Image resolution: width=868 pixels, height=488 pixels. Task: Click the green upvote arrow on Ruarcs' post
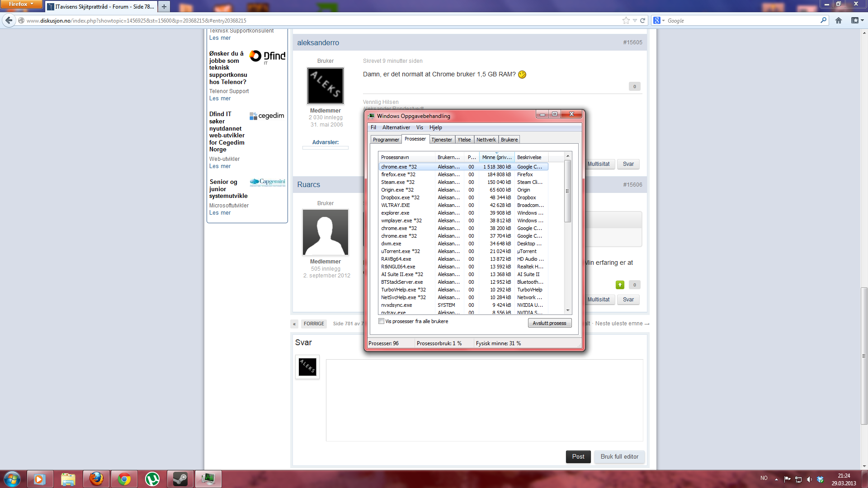pyautogui.click(x=620, y=285)
